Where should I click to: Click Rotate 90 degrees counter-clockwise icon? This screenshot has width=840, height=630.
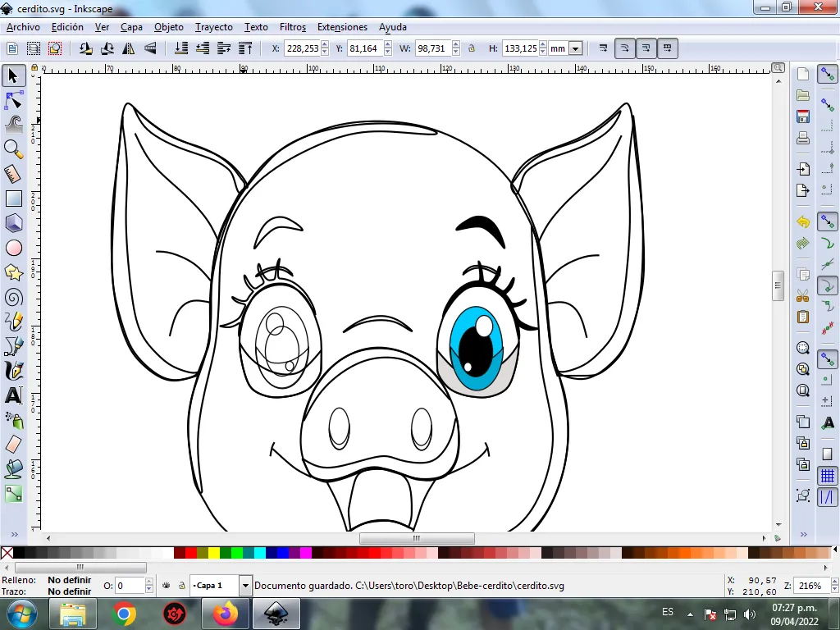[x=85, y=48]
